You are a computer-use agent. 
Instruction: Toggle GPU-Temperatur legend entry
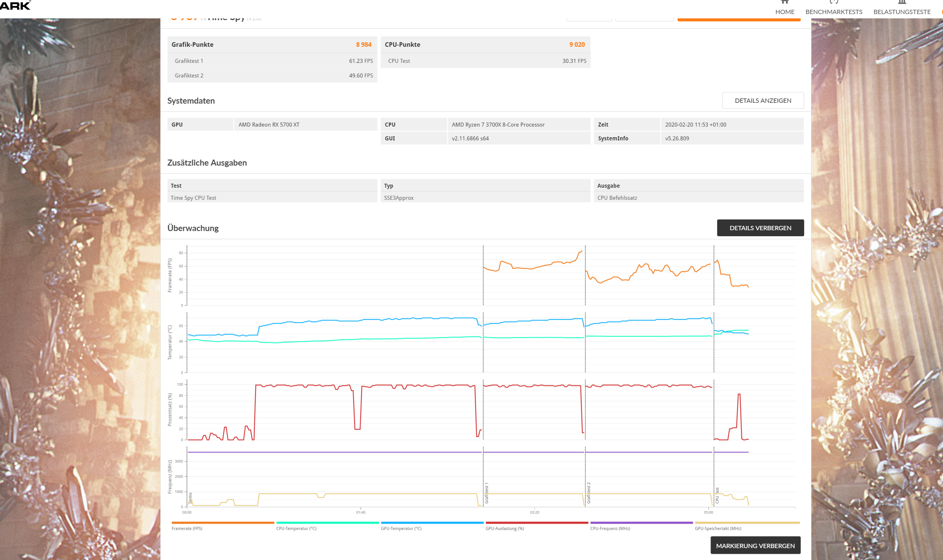(401, 528)
